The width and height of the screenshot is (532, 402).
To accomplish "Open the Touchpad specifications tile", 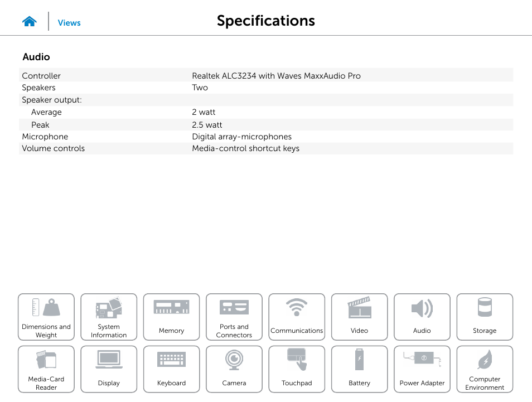I will pos(297,369).
